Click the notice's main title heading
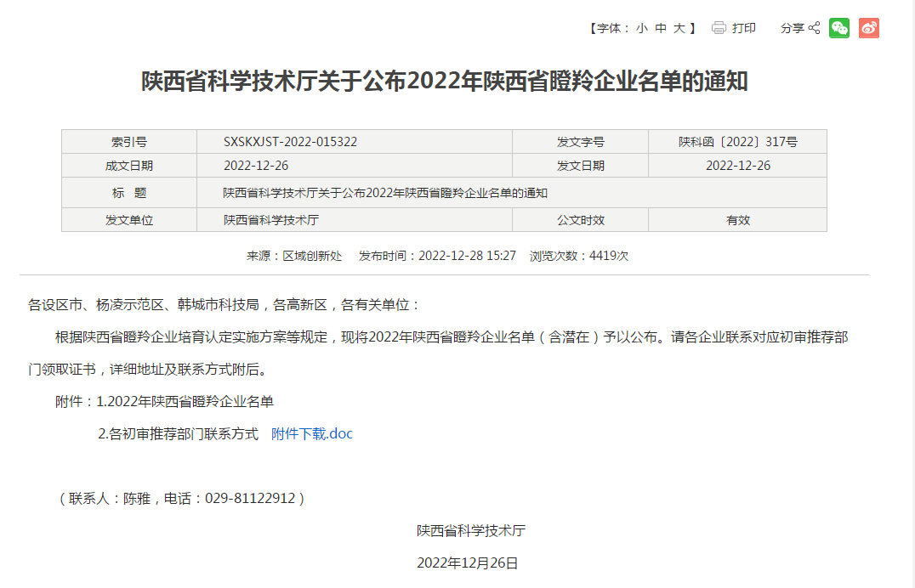The width and height of the screenshot is (915, 588). coord(445,82)
